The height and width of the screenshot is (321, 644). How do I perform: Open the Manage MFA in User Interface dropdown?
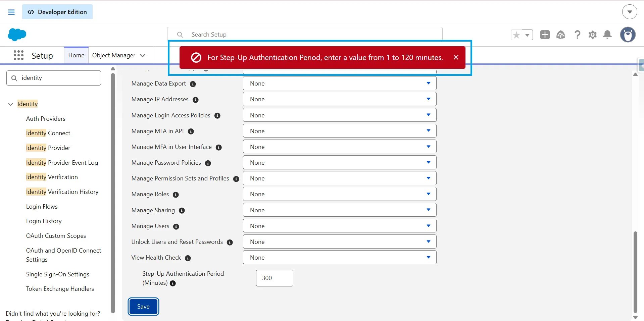click(340, 147)
